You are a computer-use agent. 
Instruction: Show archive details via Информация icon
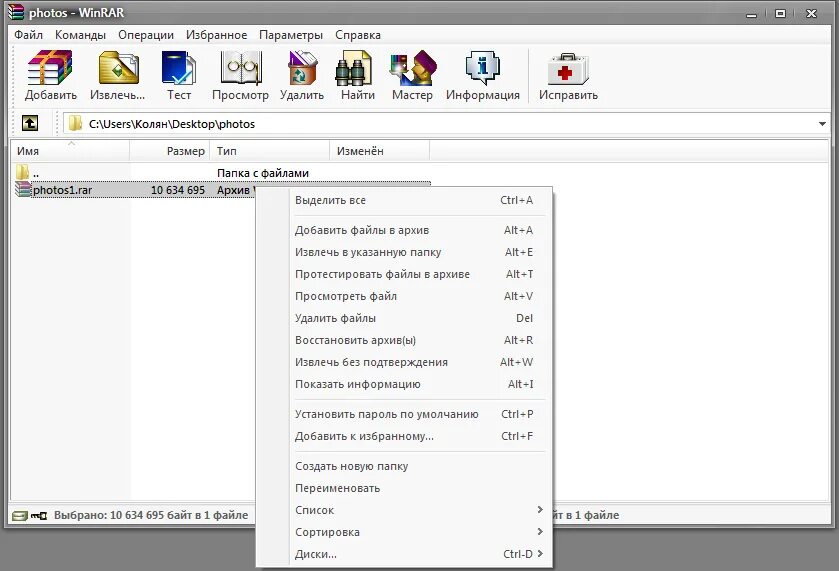483,67
